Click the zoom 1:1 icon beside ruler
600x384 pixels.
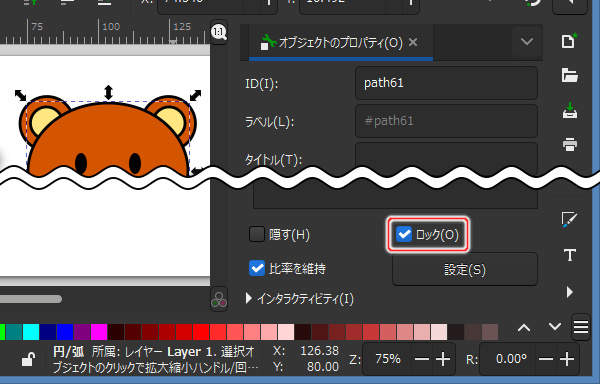[x=219, y=32]
